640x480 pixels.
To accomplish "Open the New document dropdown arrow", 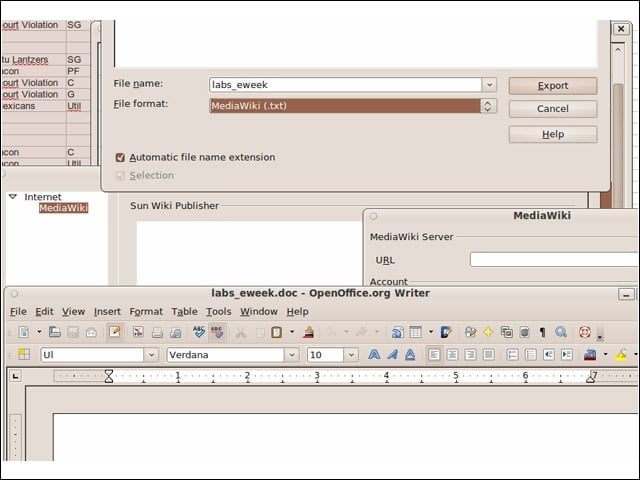I will [39, 332].
